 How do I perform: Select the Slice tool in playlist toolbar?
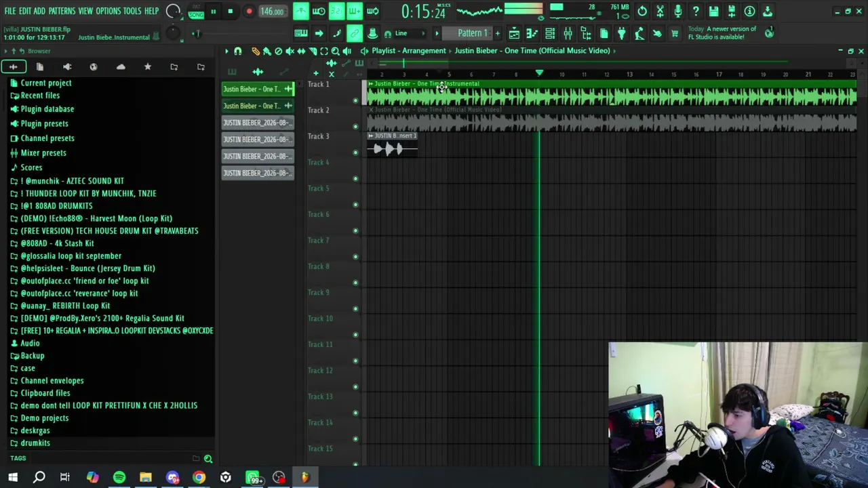pyautogui.click(x=313, y=51)
